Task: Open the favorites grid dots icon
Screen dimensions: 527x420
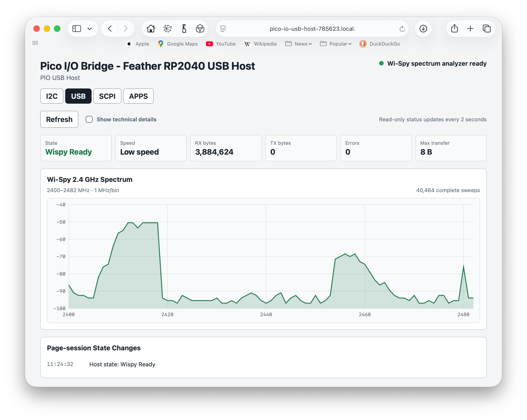Action: point(35,43)
